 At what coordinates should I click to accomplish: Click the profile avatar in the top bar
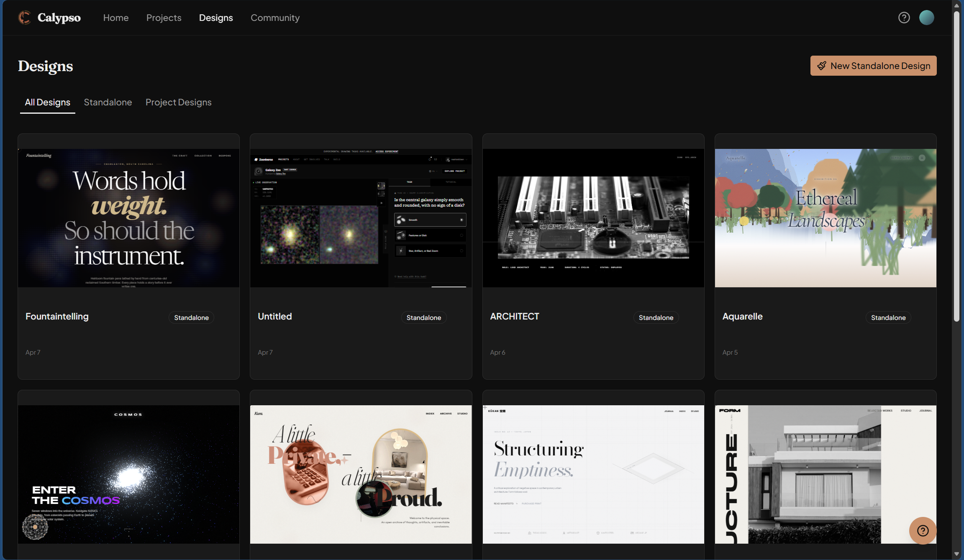(926, 17)
